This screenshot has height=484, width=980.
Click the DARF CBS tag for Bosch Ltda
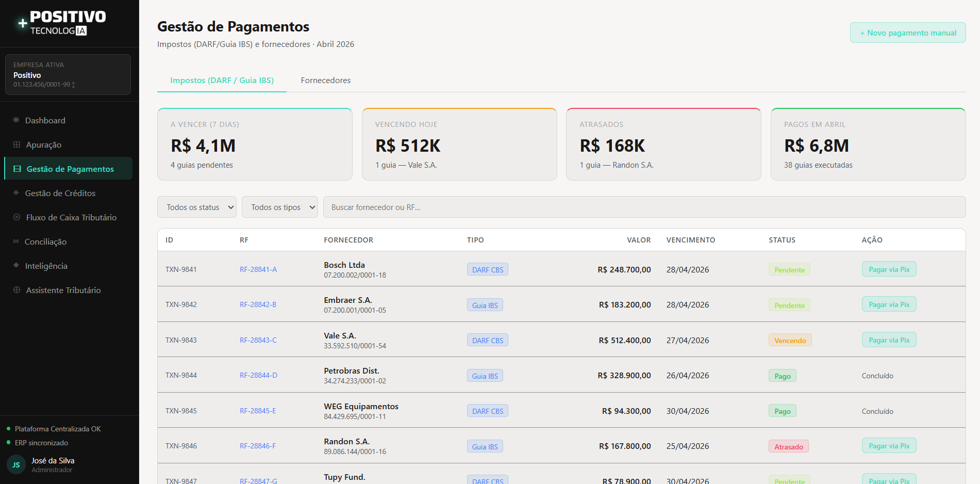click(488, 269)
